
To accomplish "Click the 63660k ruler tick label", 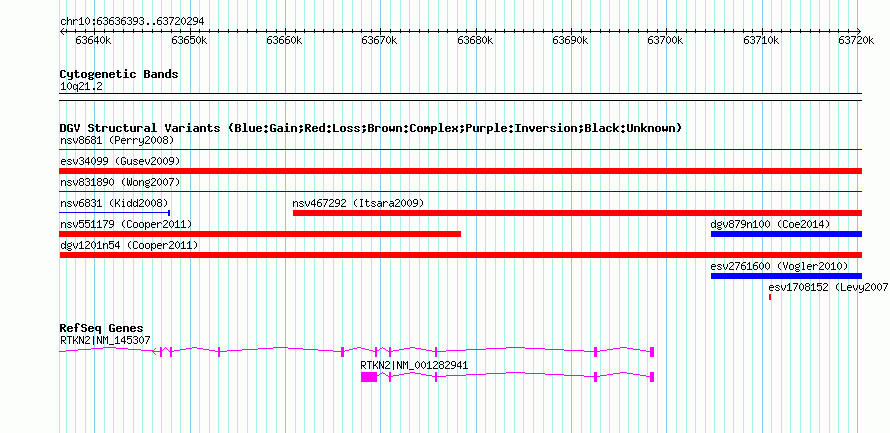I will click(x=284, y=41).
